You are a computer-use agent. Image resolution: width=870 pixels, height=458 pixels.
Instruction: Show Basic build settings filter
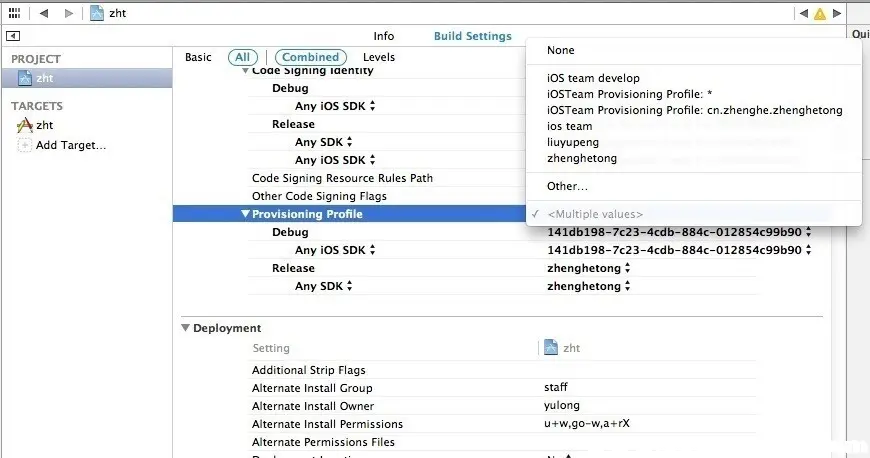tap(198, 57)
